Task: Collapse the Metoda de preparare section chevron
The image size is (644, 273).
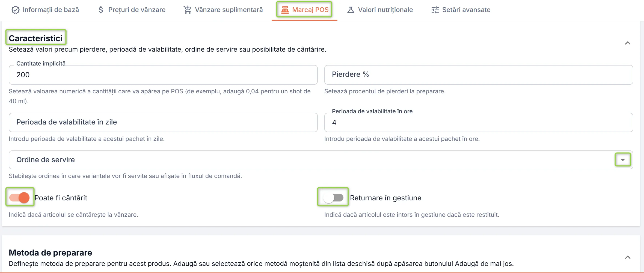Action: pos(628,257)
